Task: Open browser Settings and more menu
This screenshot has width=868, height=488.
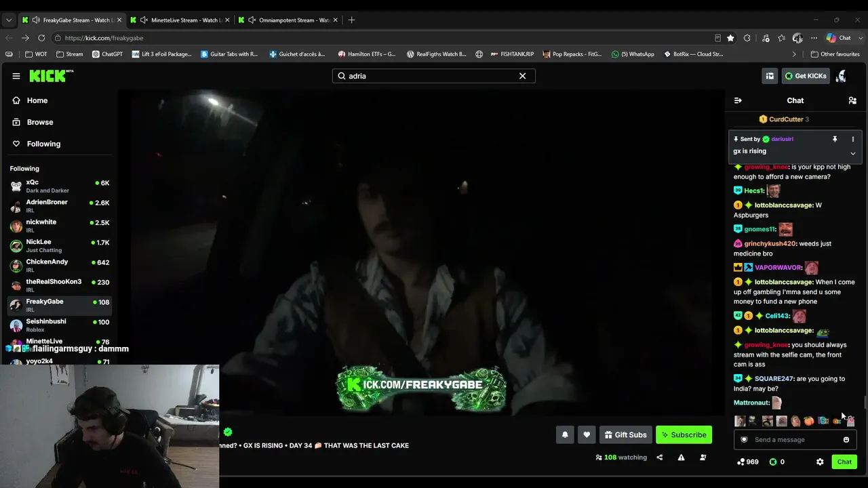Action: point(814,38)
